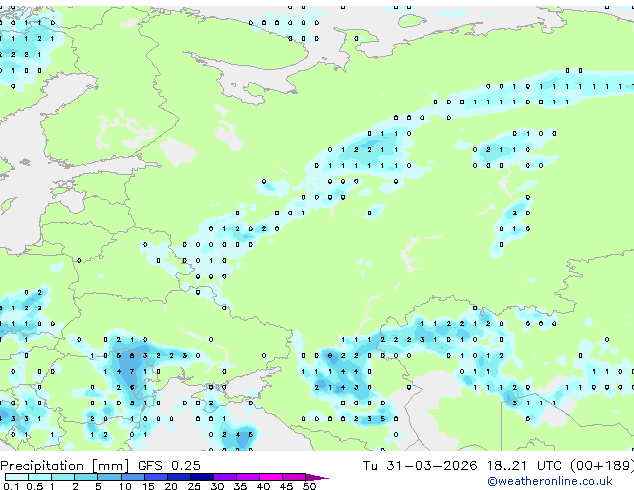Screen dimensions: 634x490
Task: Pick the 2–5 mm legend color swatch
Action: pos(86,477)
